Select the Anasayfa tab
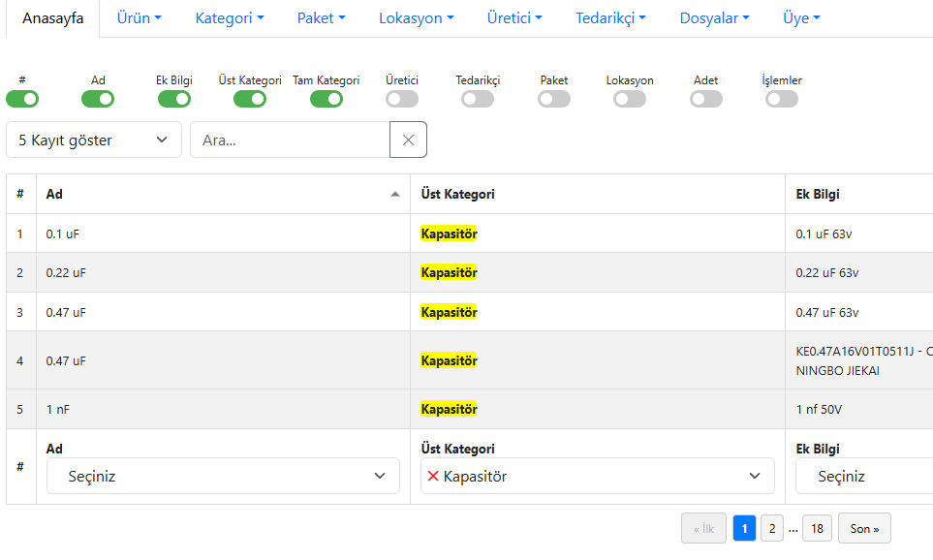This screenshot has width=933, height=560. (52, 18)
